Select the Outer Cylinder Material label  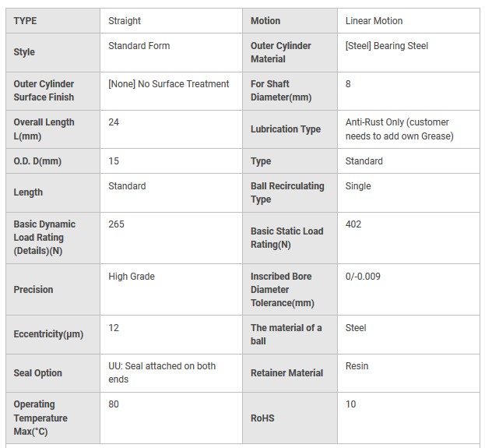[x=280, y=52]
